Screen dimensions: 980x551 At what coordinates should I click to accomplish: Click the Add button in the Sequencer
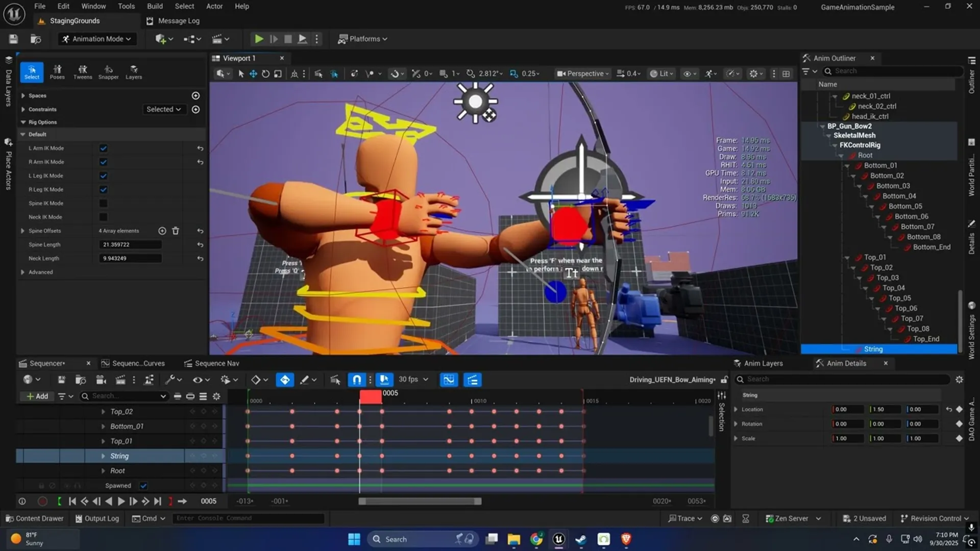coord(36,396)
